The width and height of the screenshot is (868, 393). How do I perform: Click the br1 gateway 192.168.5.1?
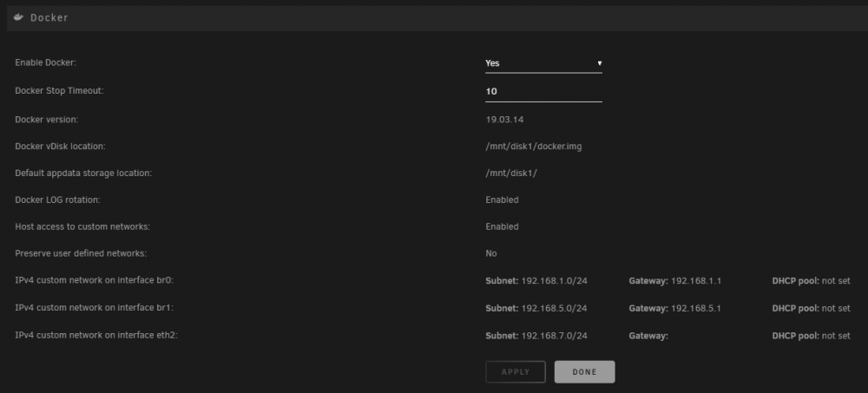696,308
